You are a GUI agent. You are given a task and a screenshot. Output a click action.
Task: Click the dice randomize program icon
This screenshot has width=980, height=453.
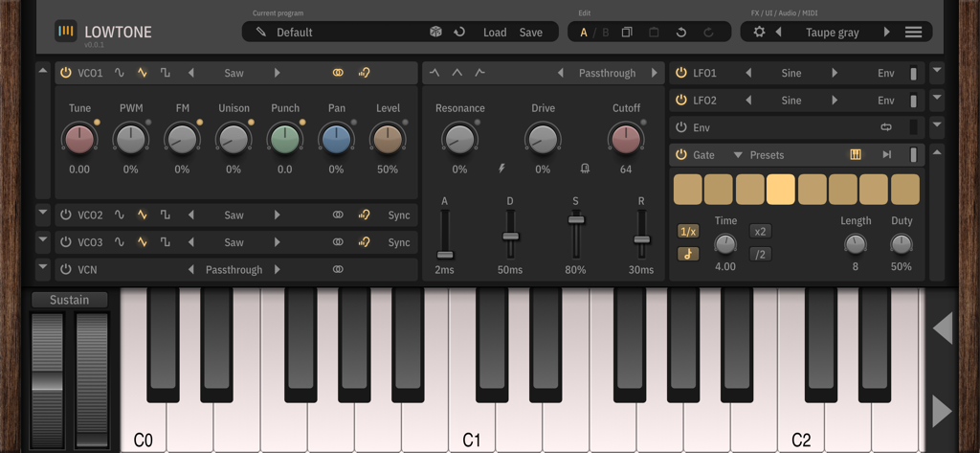tap(434, 33)
